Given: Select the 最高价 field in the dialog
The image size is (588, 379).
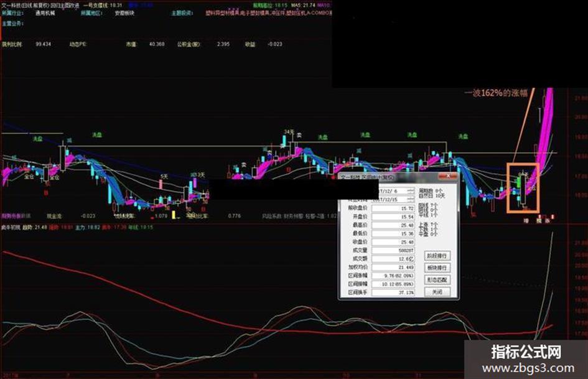Looking at the screenshot, I should tap(393, 225).
